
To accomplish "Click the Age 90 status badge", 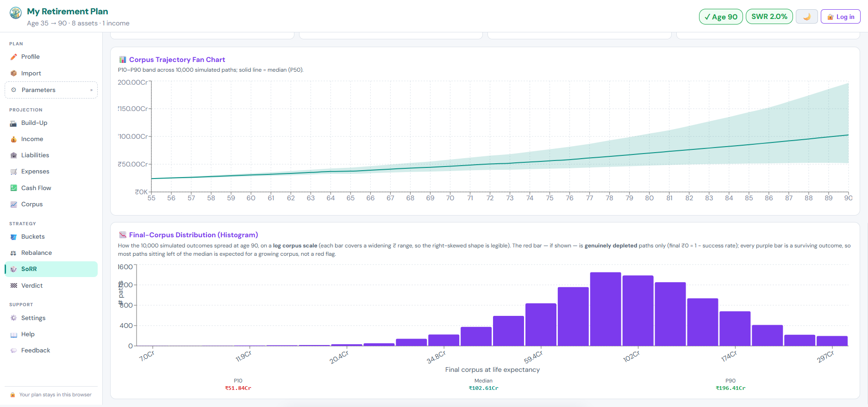I will (x=721, y=17).
